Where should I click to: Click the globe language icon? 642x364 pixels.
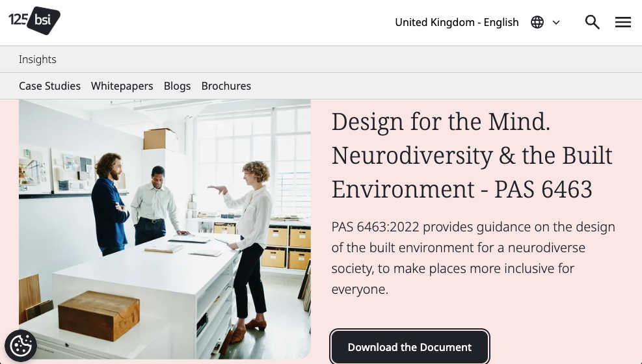pyautogui.click(x=537, y=22)
